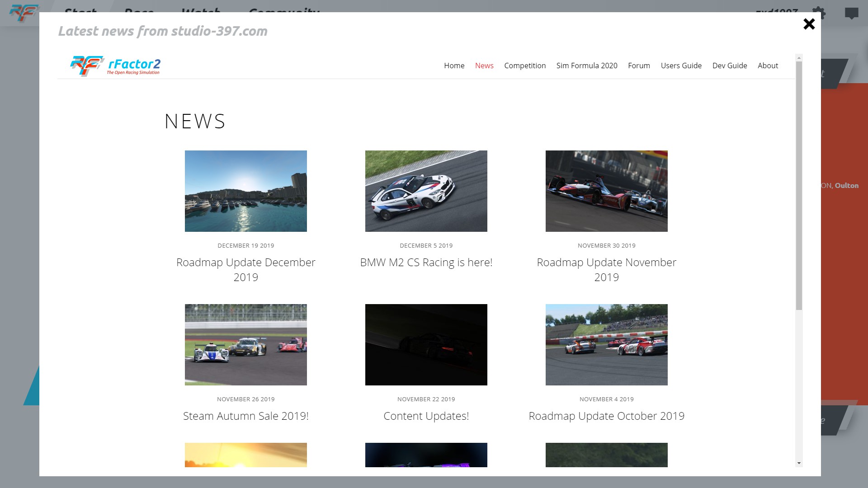Open the forest thumbnail in bottom row

[x=607, y=455]
